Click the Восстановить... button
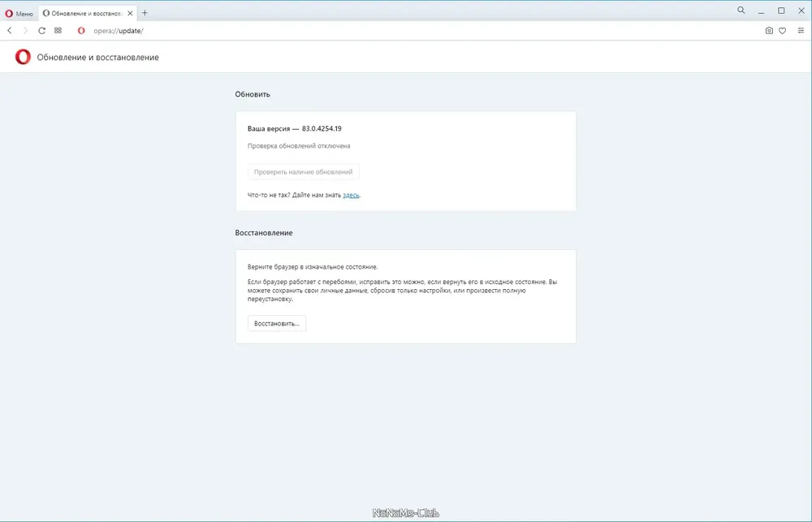The width and height of the screenshot is (812, 522). [277, 323]
